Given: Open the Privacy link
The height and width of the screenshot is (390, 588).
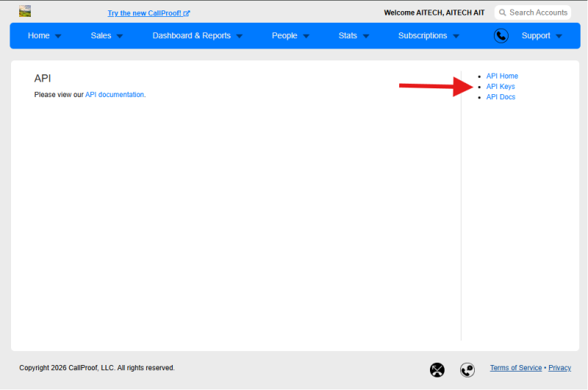Looking at the screenshot, I should 559,368.
